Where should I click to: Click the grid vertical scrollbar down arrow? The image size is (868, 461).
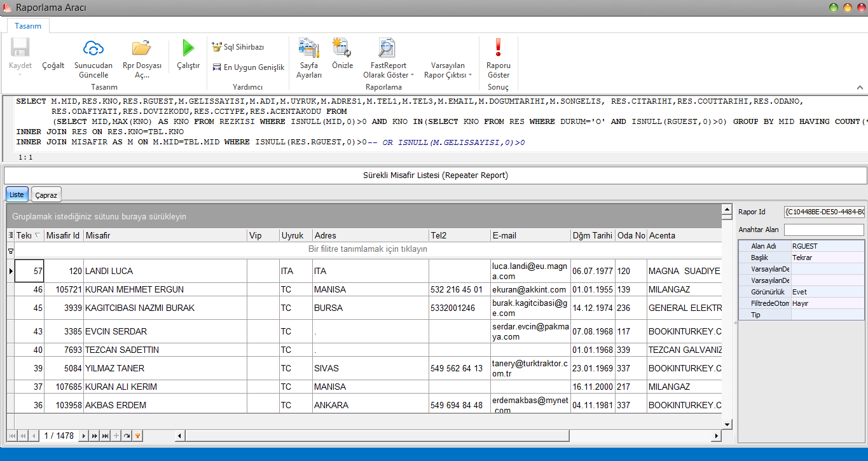coord(727,424)
